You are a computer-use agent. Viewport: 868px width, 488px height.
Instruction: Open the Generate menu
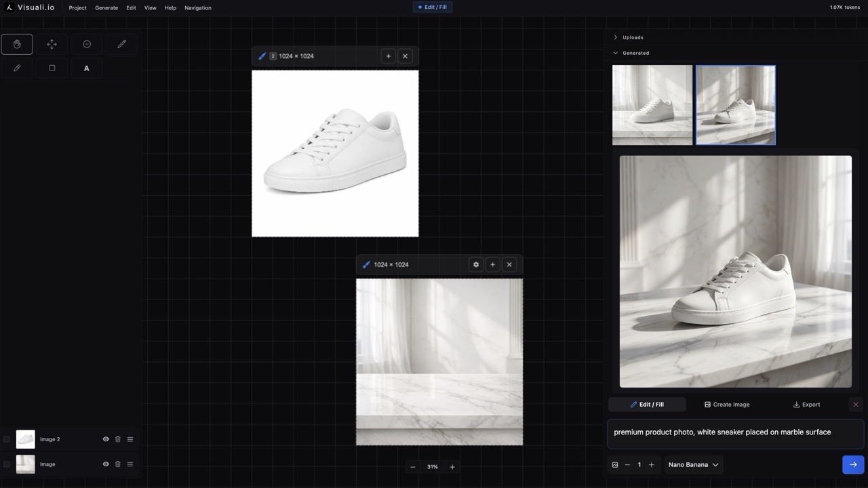[x=106, y=8]
